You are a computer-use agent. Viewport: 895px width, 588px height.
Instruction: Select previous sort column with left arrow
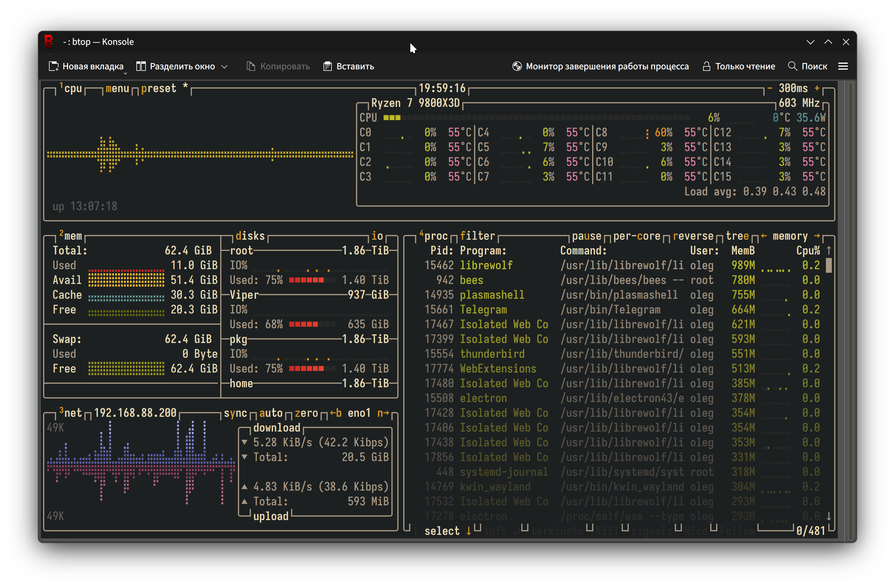tap(763, 236)
